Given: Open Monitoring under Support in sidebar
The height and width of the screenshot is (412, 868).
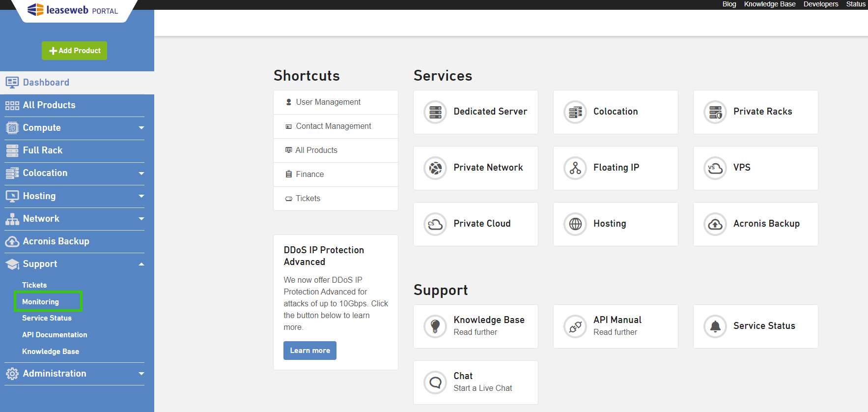Looking at the screenshot, I should pyautogui.click(x=40, y=302).
